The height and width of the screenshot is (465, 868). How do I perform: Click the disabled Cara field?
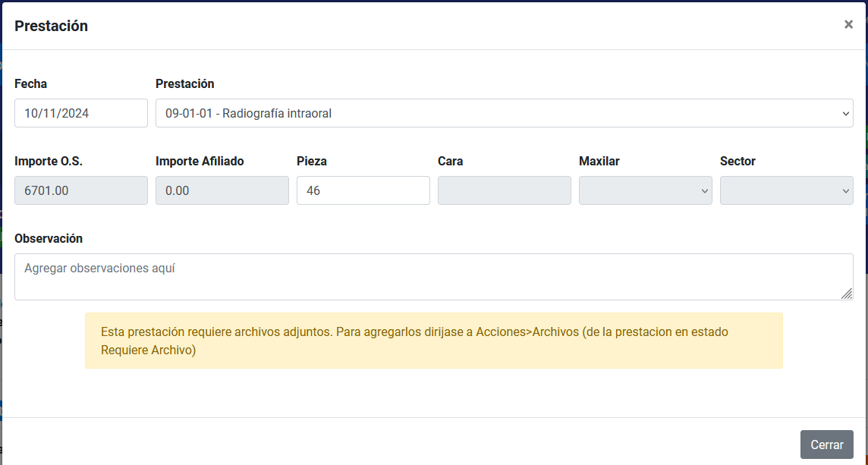(504, 190)
